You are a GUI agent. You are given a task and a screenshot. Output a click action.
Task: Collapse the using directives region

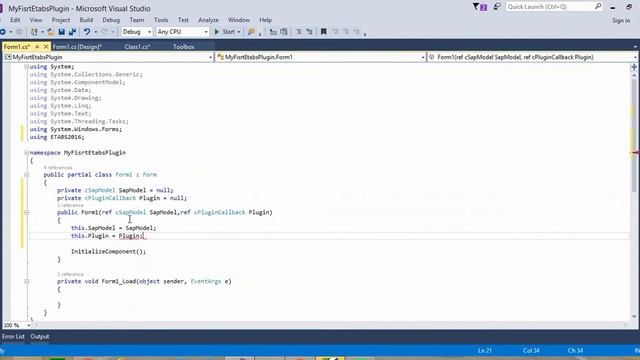click(x=27, y=67)
